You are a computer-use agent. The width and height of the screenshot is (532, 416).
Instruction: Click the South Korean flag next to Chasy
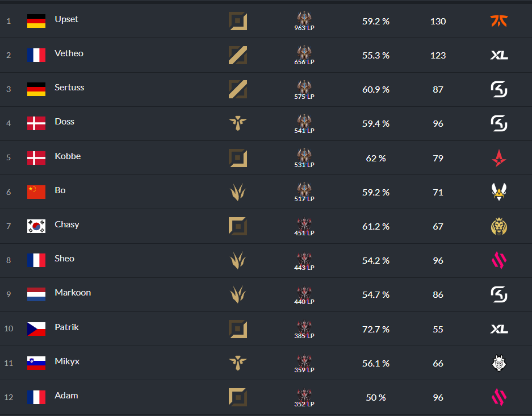click(x=36, y=226)
